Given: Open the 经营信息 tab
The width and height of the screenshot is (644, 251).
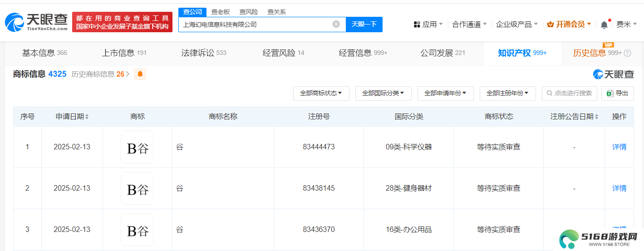Looking at the screenshot, I should [363, 53].
